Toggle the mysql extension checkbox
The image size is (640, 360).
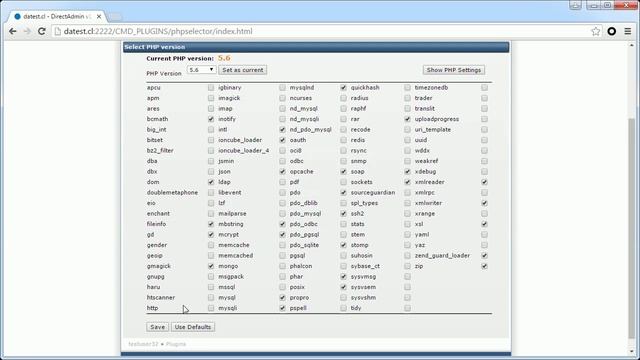(x=282, y=298)
